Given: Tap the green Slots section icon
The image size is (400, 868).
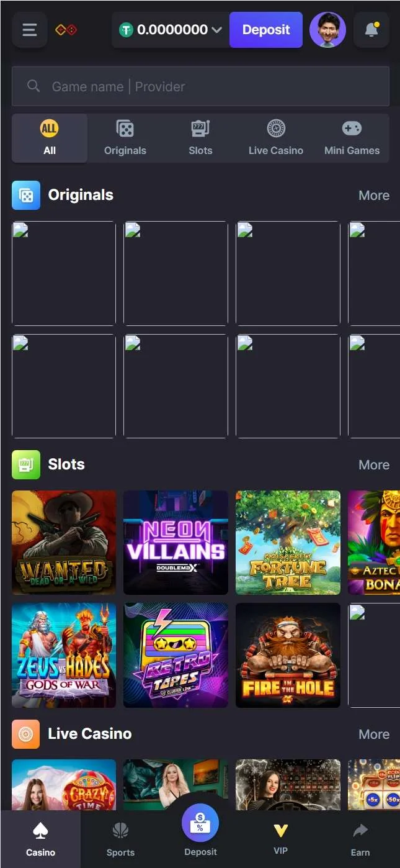Looking at the screenshot, I should pos(26,464).
